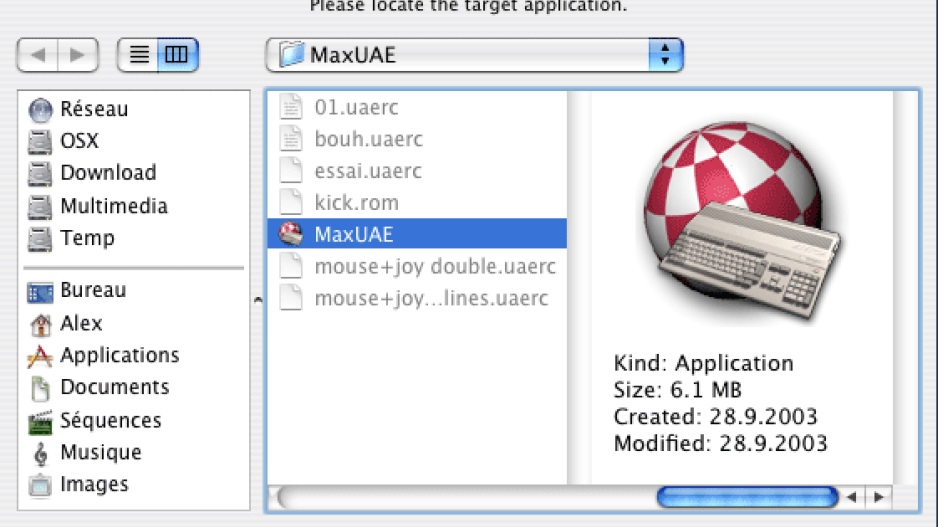Click the Kind: Application info line

(704, 364)
